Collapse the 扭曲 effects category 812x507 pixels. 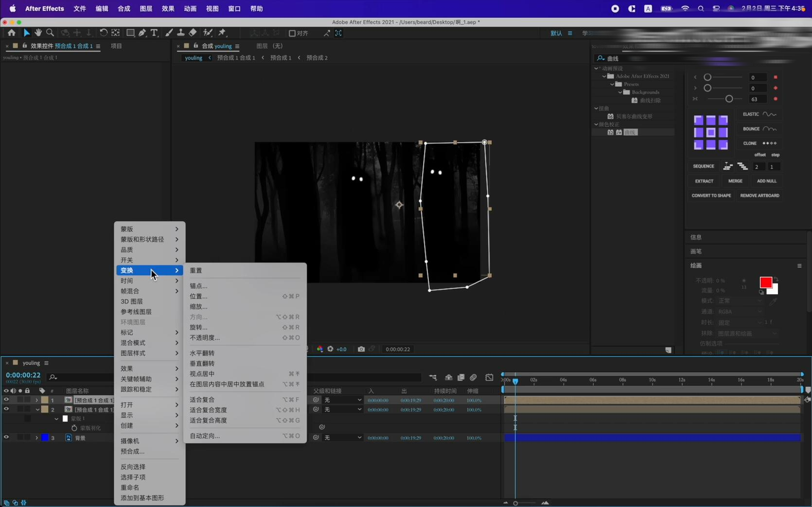[x=596, y=108]
